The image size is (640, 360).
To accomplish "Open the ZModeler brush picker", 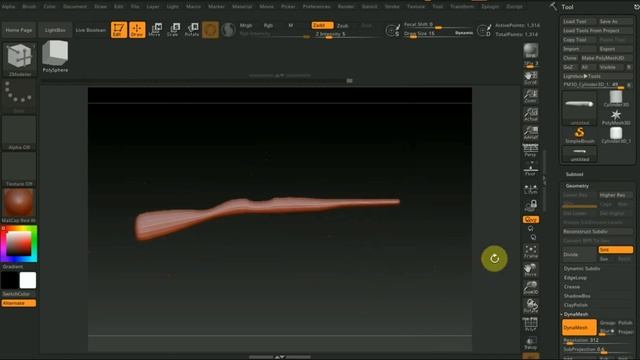I will (19, 60).
